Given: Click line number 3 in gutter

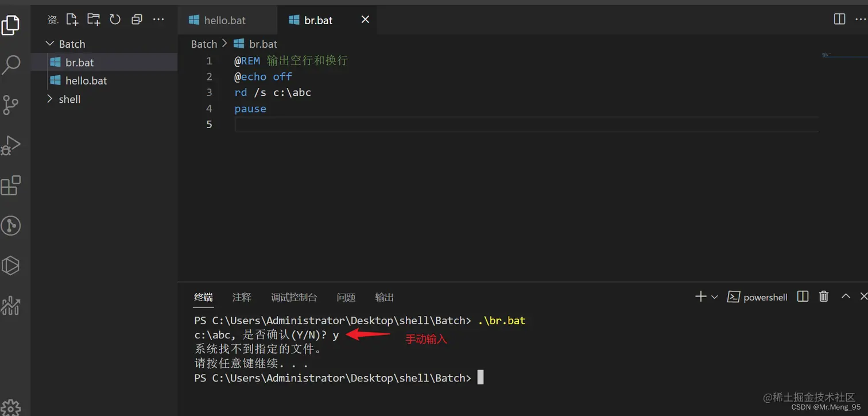Looking at the screenshot, I should click(209, 93).
